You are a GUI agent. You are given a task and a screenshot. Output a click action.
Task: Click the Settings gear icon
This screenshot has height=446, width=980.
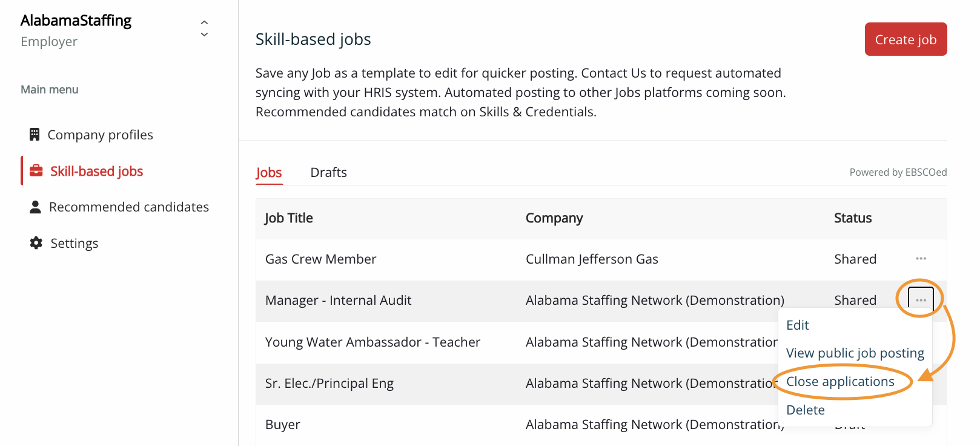point(36,243)
